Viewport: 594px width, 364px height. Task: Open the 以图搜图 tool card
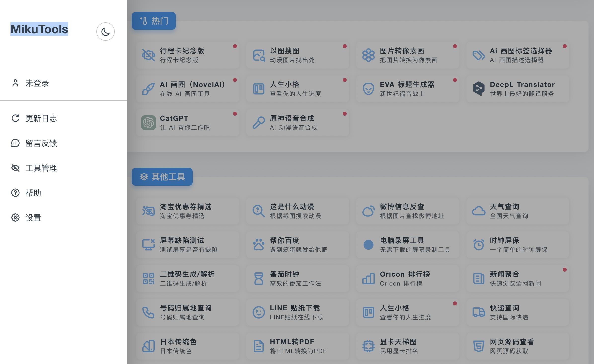click(x=297, y=55)
